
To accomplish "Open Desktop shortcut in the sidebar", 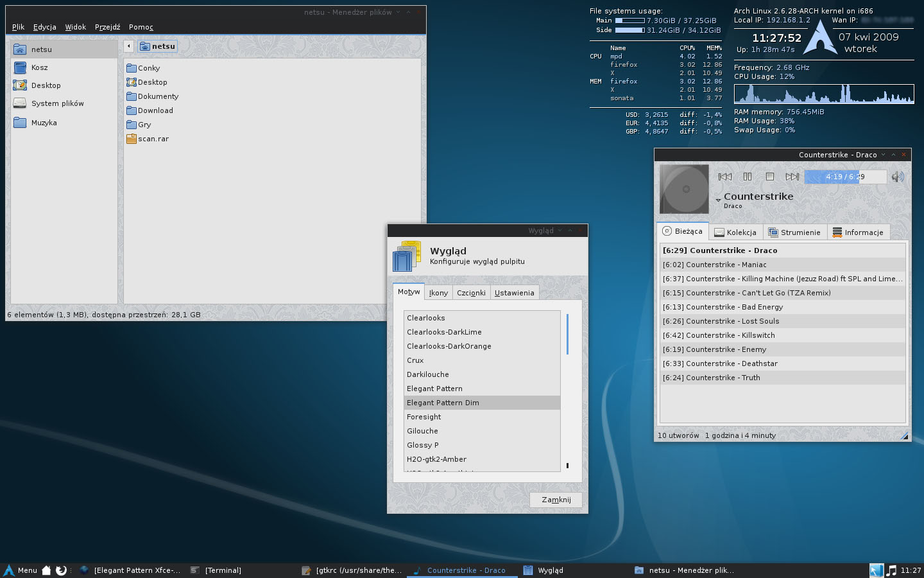I will [64, 85].
